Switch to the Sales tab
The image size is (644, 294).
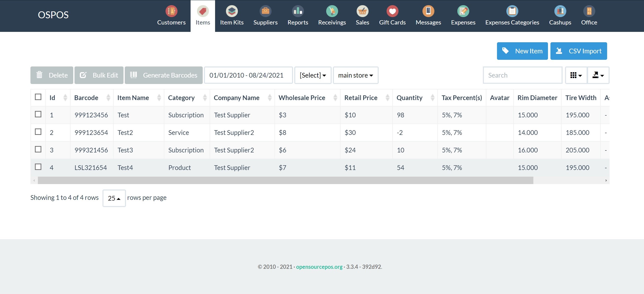click(x=362, y=16)
